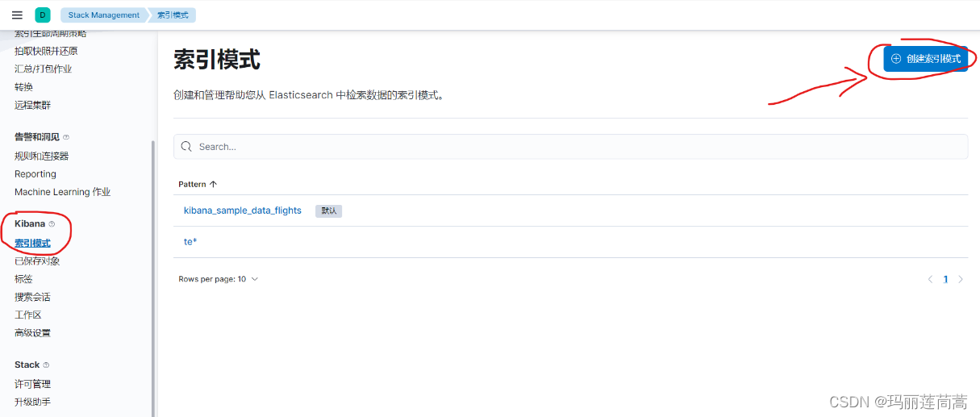The image size is (980, 417).
Task: Open 已保存对象 in the sidebar
Action: tap(37, 261)
